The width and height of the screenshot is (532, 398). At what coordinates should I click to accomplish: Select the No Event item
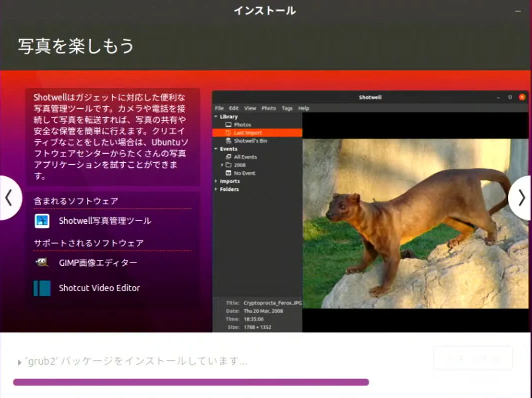(244, 173)
